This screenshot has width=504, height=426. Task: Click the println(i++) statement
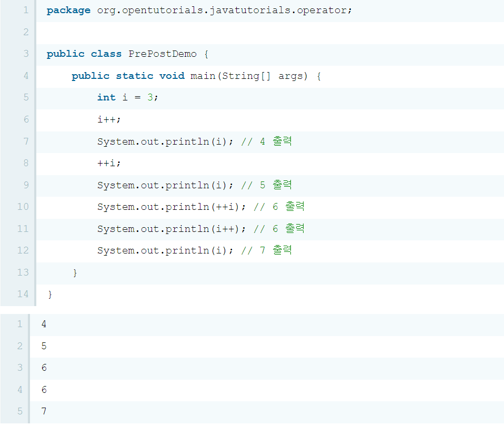click(x=201, y=229)
